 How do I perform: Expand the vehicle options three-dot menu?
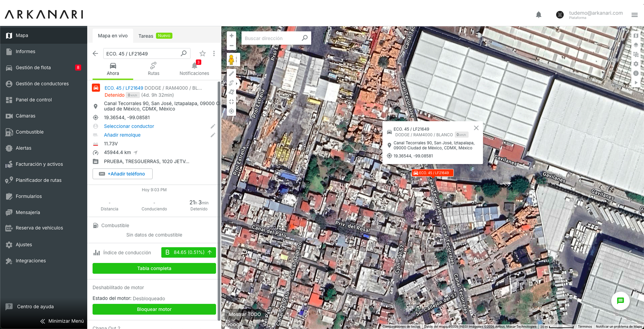pos(214,53)
